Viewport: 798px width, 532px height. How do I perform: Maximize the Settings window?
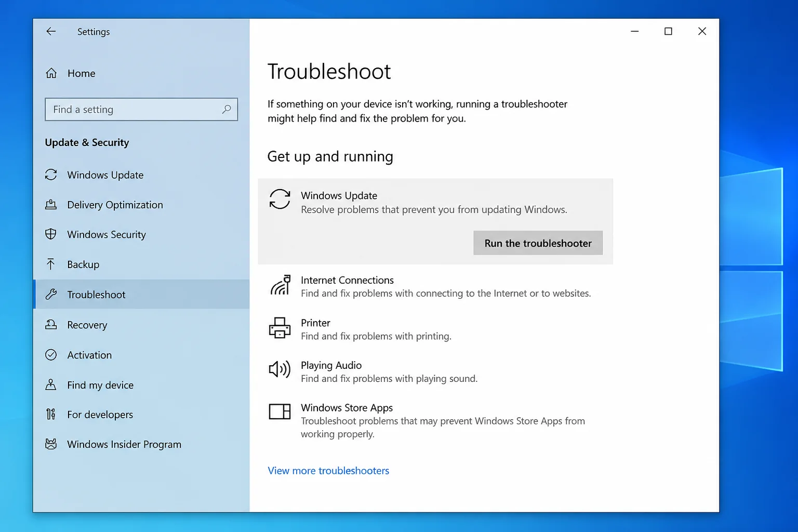coord(668,31)
